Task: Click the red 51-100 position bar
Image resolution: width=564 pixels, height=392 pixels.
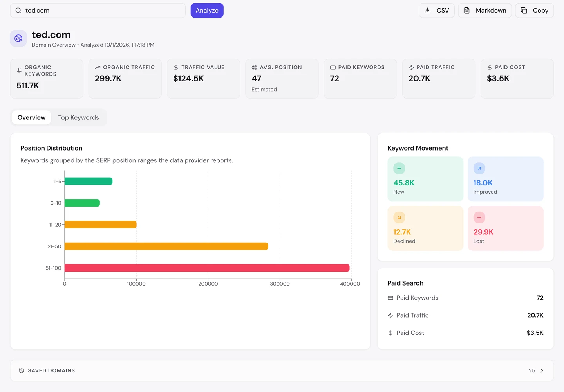Action: (x=207, y=268)
